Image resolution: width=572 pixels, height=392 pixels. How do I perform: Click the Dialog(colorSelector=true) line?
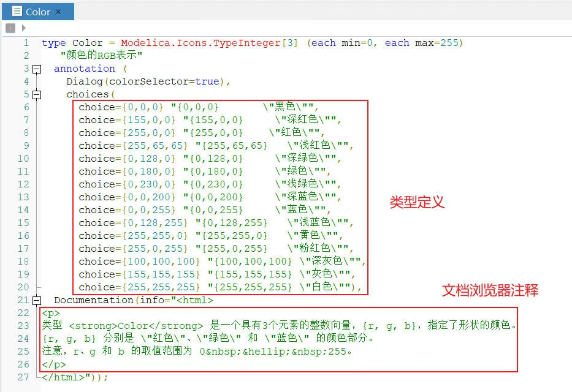[x=148, y=81]
